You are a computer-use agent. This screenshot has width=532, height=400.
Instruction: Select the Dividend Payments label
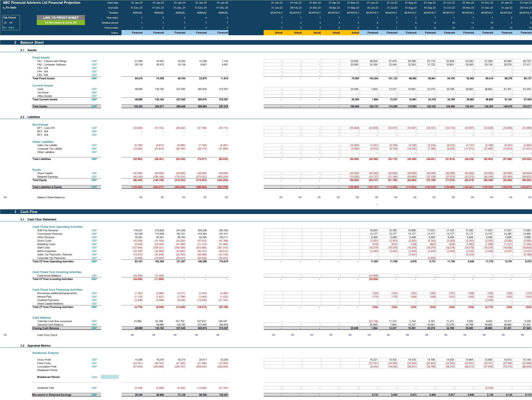(x=48, y=300)
